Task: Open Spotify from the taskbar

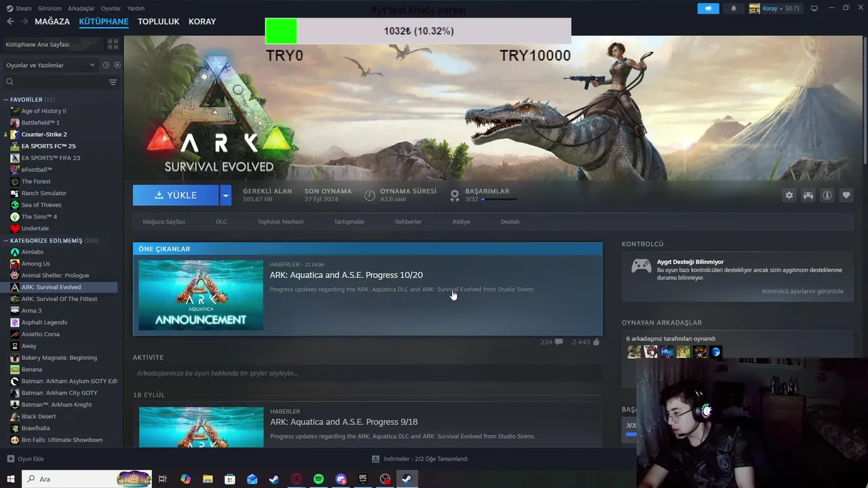Action: [x=319, y=479]
